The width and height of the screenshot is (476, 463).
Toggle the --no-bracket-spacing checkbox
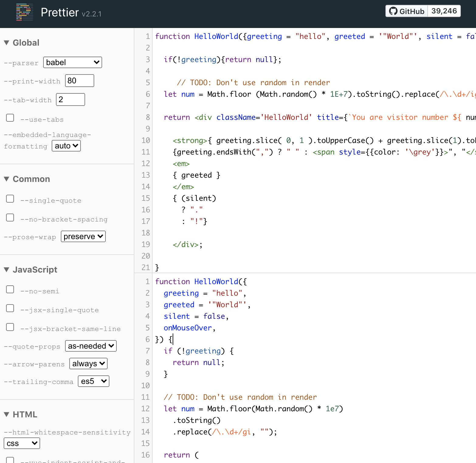pyautogui.click(x=10, y=218)
